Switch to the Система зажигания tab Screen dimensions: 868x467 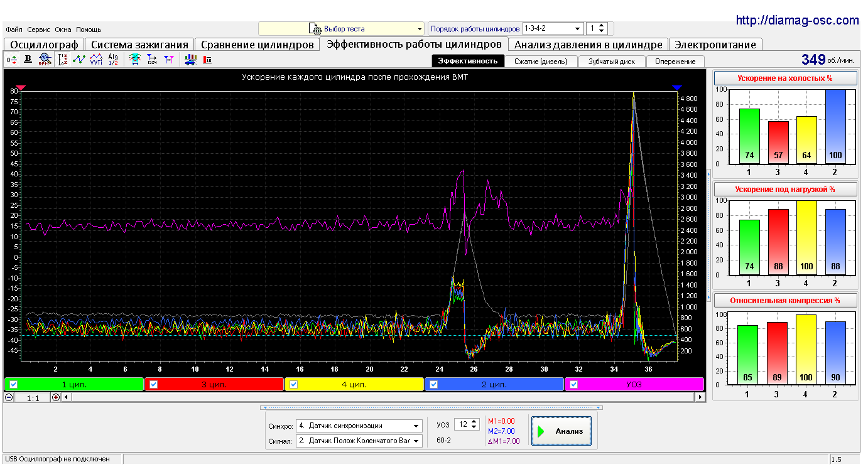pyautogui.click(x=139, y=45)
